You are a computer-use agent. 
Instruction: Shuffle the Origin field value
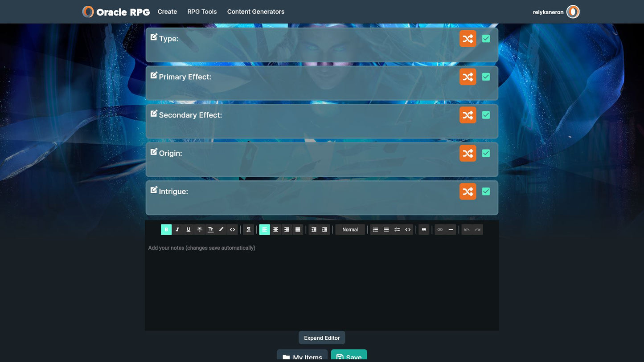[x=468, y=153]
